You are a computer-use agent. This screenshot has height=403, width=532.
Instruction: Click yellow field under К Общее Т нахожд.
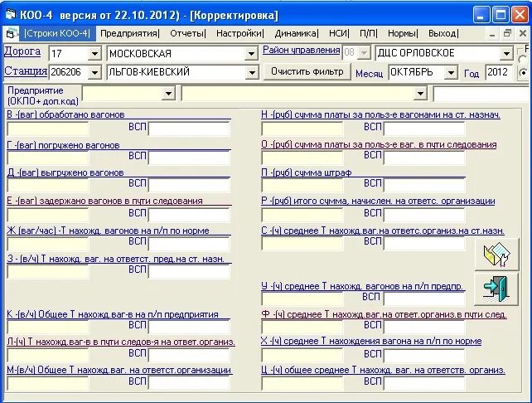(48, 327)
